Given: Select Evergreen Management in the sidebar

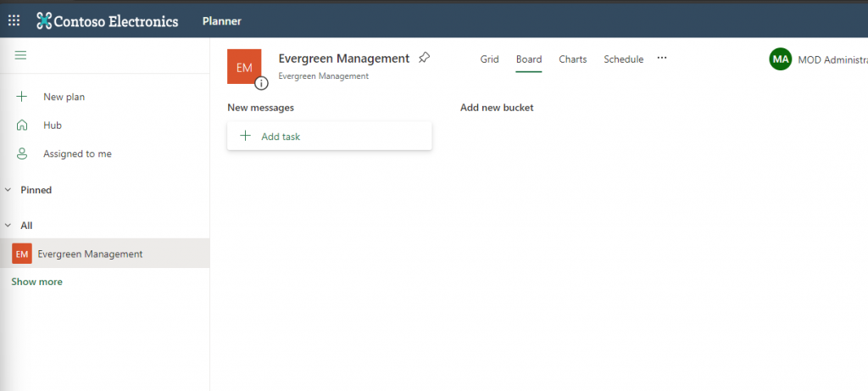Looking at the screenshot, I should [90, 254].
